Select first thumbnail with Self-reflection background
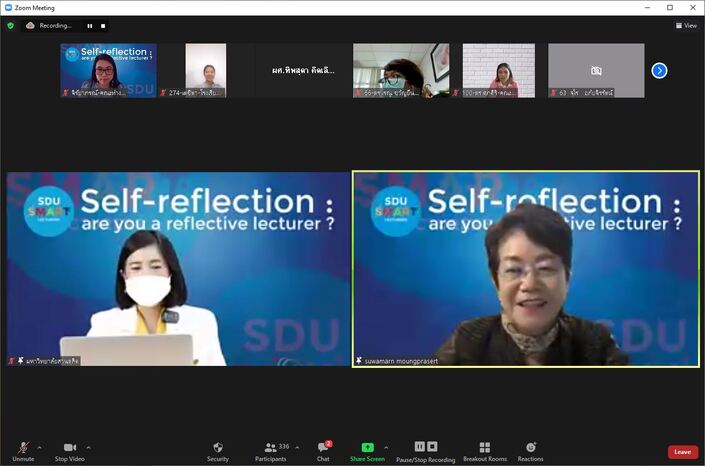The height and width of the screenshot is (466, 705). coord(108,71)
